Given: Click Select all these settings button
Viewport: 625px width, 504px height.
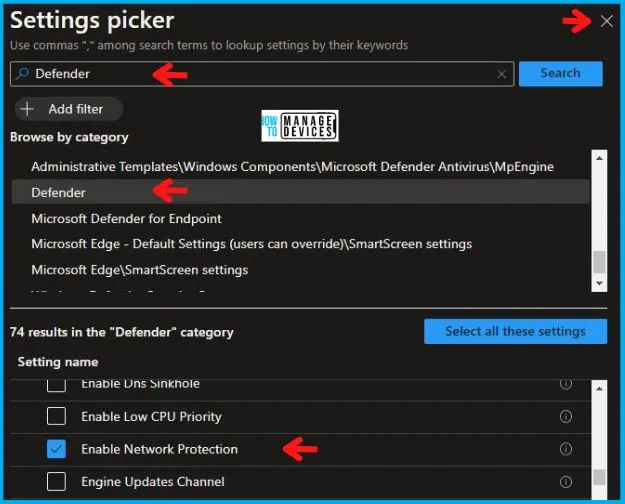Looking at the screenshot, I should pos(515,331).
